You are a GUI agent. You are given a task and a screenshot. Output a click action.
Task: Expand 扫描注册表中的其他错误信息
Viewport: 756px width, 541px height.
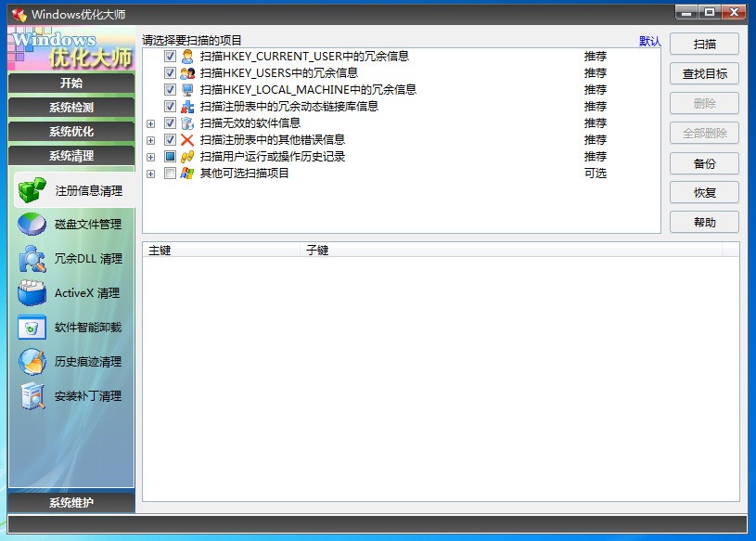coord(152,140)
